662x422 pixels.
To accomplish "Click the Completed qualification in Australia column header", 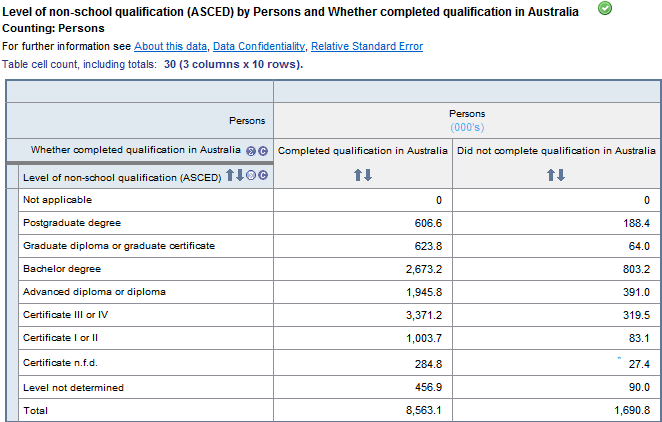I will pyautogui.click(x=363, y=151).
